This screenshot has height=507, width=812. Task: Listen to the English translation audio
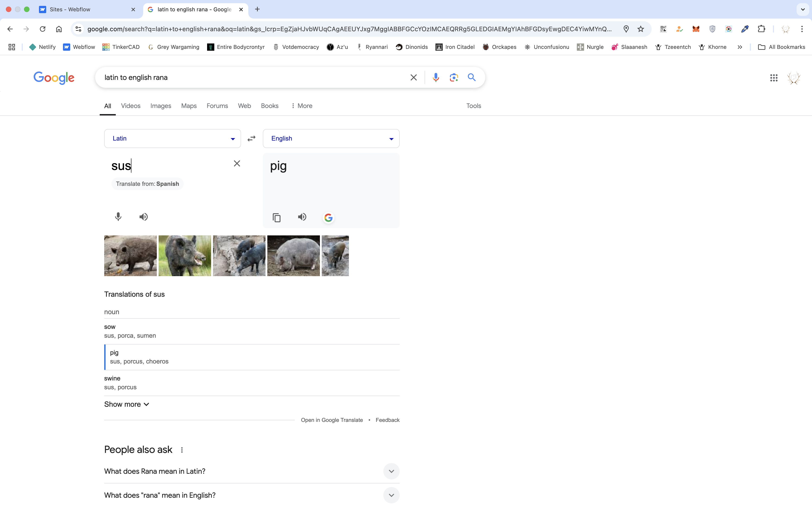click(302, 217)
